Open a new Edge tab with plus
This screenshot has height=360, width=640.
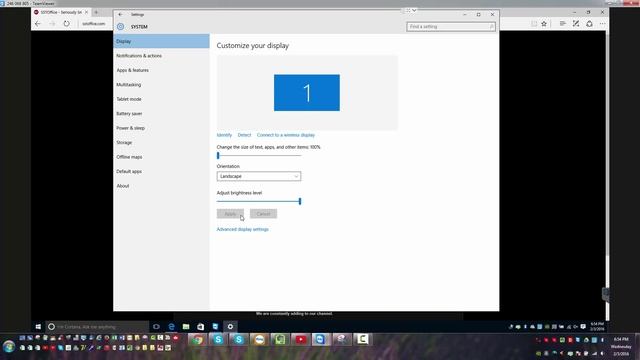point(96,12)
